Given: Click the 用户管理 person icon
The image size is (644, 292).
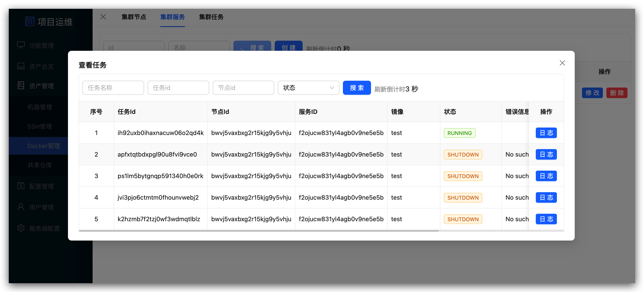Looking at the screenshot, I should 21,207.
